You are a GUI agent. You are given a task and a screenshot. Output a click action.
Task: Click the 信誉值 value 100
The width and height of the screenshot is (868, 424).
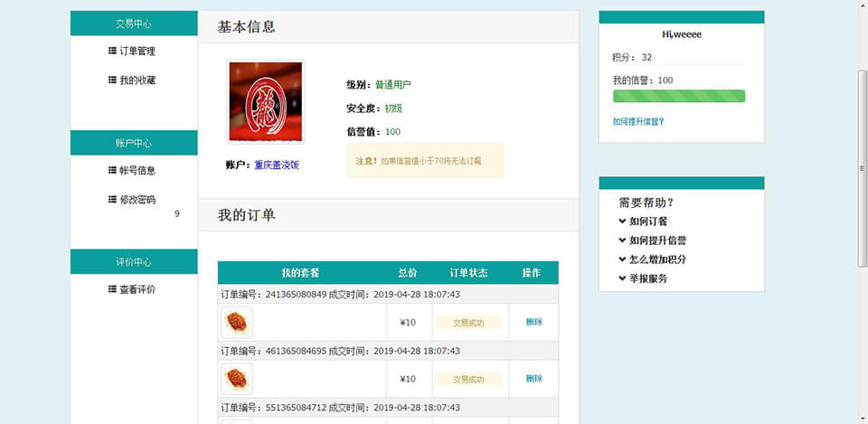(x=392, y=132)
